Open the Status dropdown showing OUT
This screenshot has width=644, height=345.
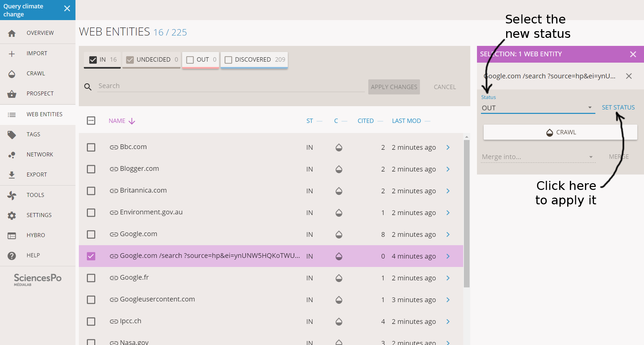[538, 108]
